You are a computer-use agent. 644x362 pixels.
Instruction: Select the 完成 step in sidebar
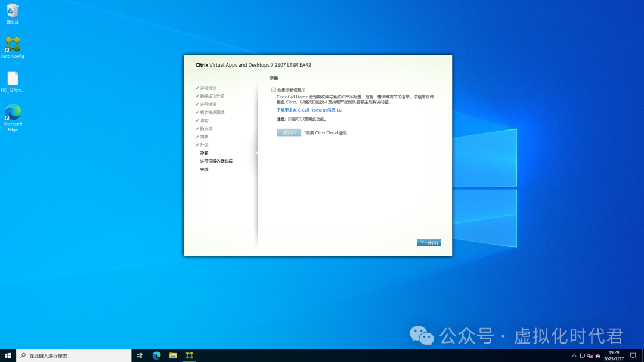point(204,170)
